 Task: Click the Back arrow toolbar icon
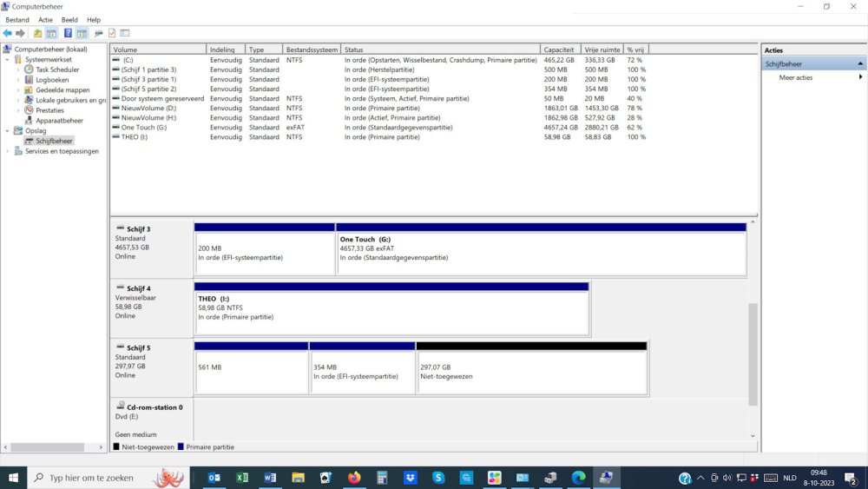click(x=7, y=33)
